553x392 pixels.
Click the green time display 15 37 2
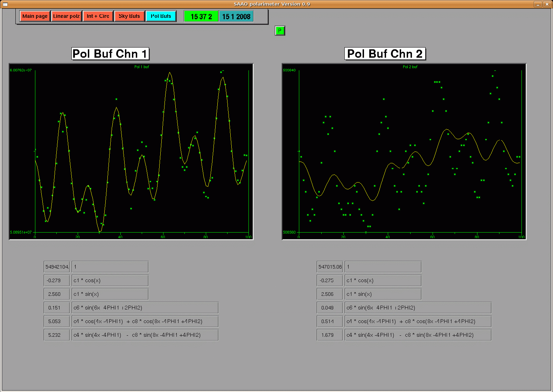[x=201, y=16]
